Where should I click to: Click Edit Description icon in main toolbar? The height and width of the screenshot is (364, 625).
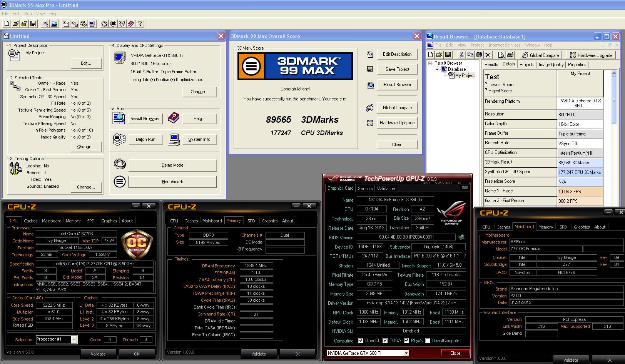[x=66, y=24]
